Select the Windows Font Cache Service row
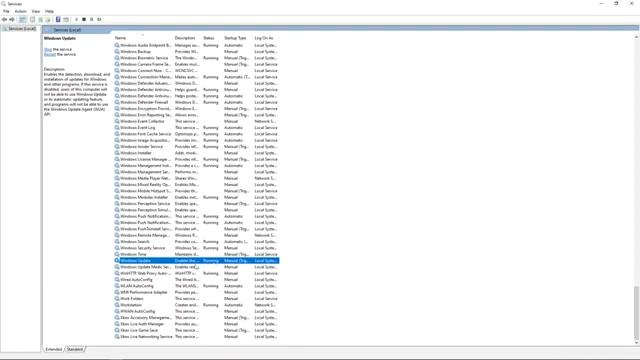640x360 pixels. [197, 134]
